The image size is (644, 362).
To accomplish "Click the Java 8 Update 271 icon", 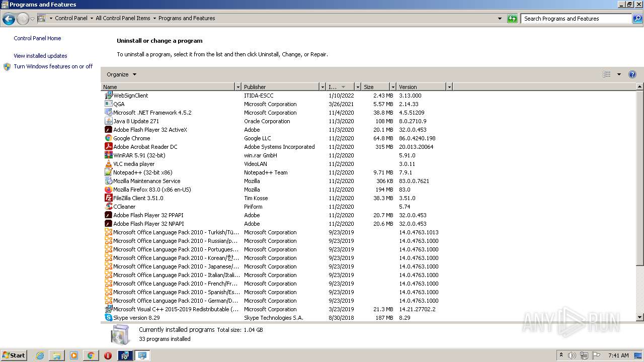I will coord(108,121).
